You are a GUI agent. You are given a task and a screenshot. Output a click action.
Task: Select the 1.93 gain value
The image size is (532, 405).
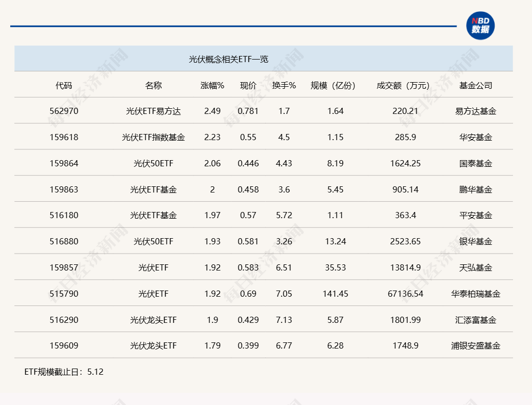212,241
